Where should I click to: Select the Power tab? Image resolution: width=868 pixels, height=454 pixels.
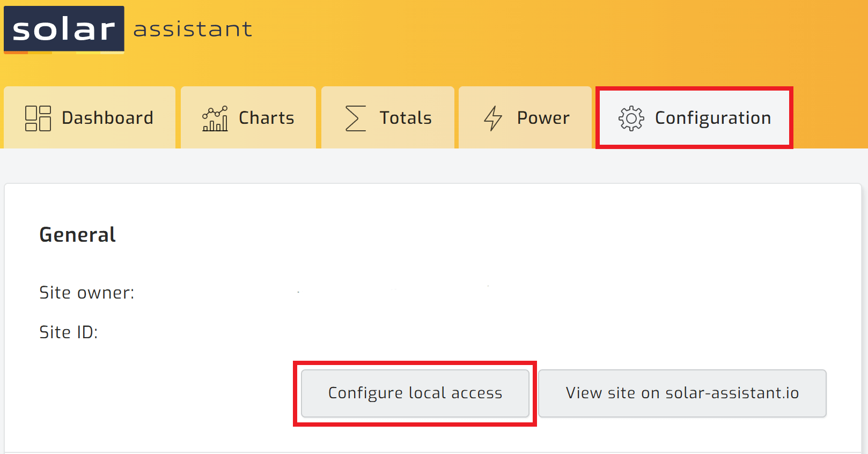pos(525,117)
